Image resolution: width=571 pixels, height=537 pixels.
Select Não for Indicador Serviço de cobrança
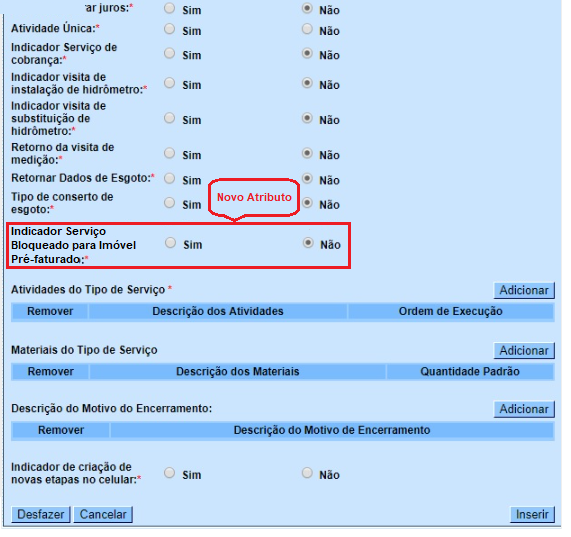coord(307,53)
